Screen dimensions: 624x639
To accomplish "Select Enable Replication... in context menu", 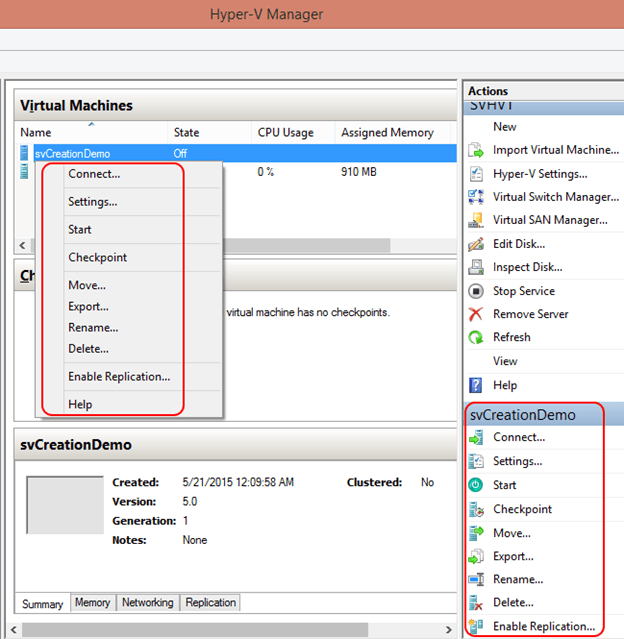I will [119, 377].
